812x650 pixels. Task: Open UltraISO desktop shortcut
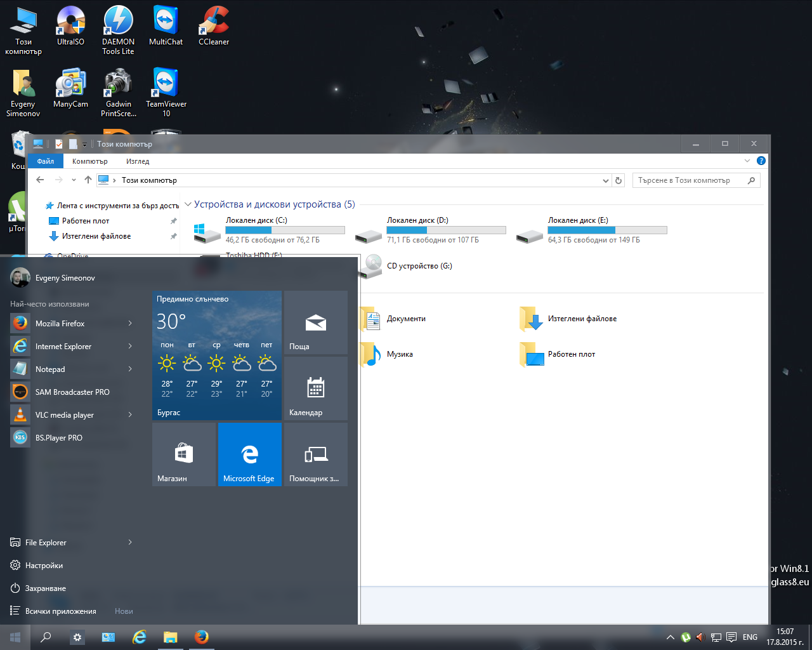pos(70,26)
